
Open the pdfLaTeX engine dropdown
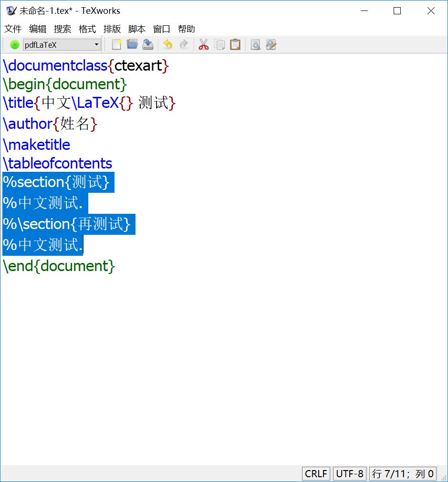point(62,45)
